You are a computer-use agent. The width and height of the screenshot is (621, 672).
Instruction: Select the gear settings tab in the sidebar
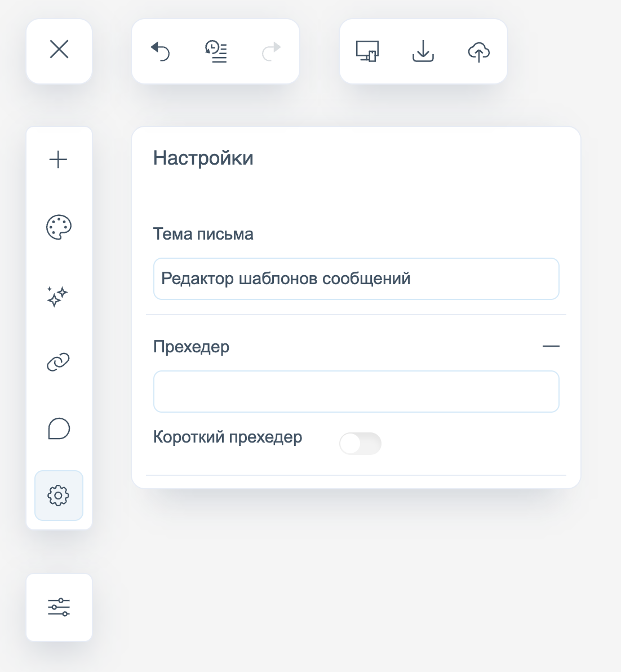tap(59, 496)
